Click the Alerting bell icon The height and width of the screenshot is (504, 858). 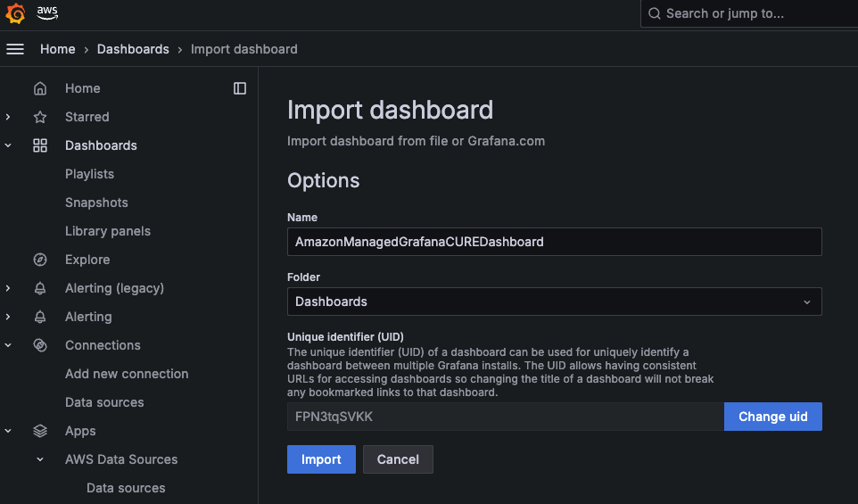pyautogui.click(x=40, y=317)
